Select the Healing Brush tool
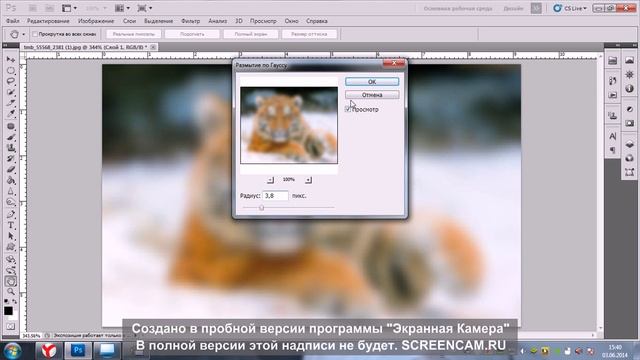 (x=11, y=126)
